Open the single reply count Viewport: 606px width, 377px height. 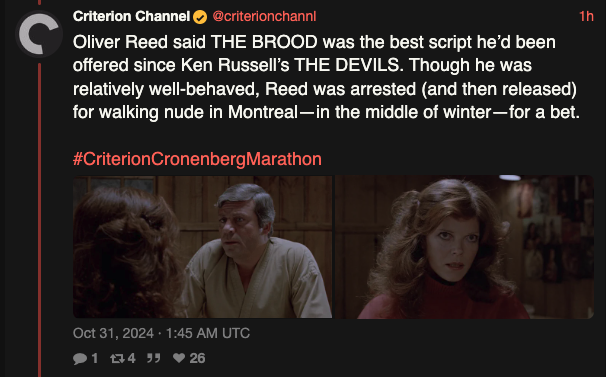click(94, 358)
